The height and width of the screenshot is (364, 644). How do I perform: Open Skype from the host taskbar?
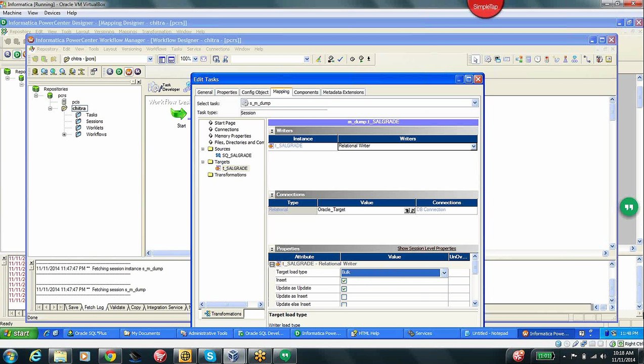point(209,356)
